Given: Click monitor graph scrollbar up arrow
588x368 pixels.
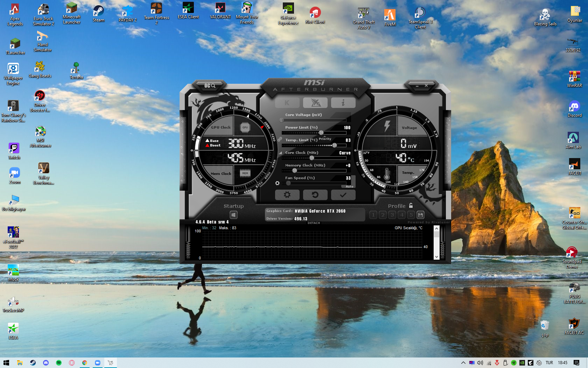Looking at the screenshot, I should point(436,229).
